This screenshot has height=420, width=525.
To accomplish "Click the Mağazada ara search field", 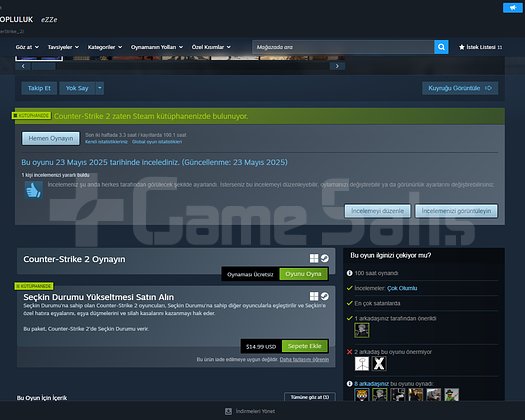I will (343, 47).
